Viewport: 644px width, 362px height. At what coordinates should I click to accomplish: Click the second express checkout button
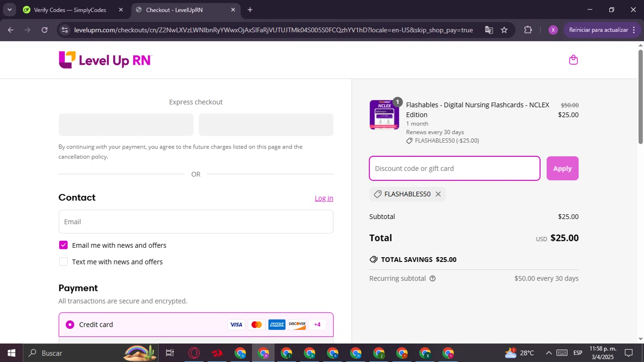[x=266, y=125]
